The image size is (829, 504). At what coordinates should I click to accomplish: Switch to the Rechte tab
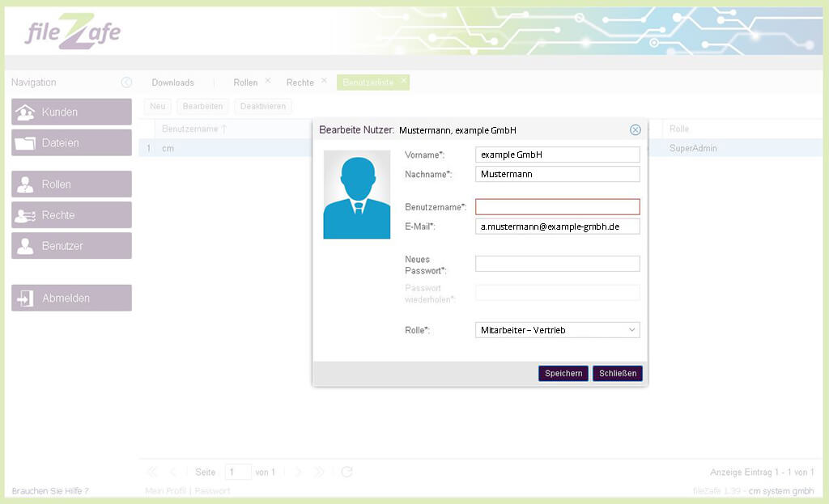click(300, 83)
